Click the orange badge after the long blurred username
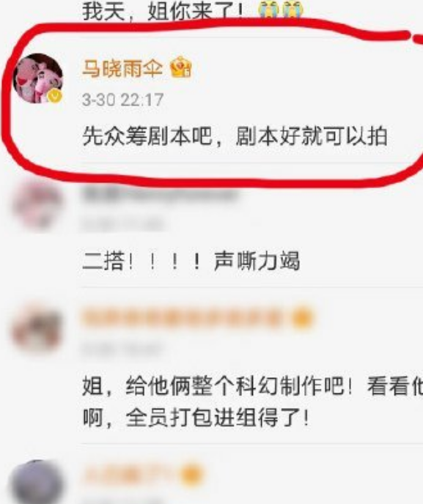423x504 pixels. pos(302,318)
